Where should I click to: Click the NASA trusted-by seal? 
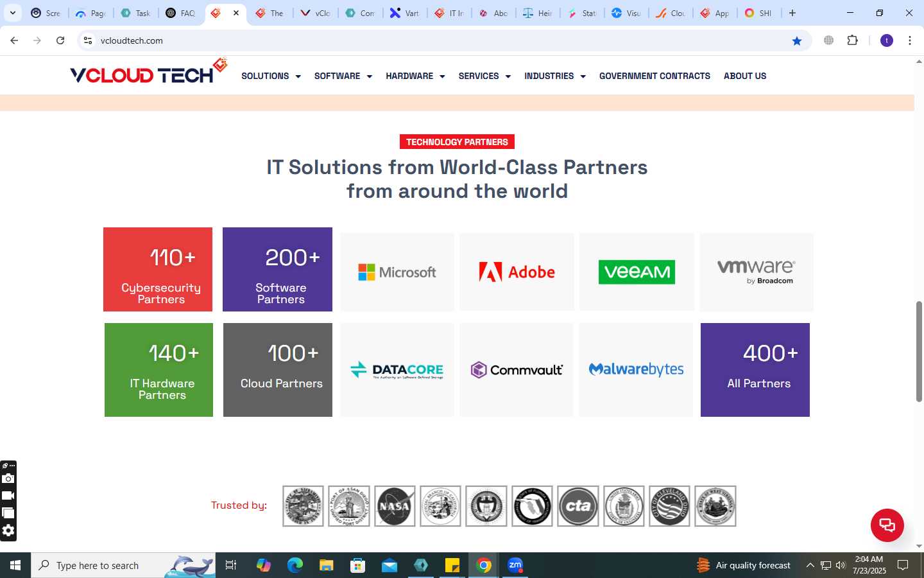pyautogui.click(x=395, y=506)
